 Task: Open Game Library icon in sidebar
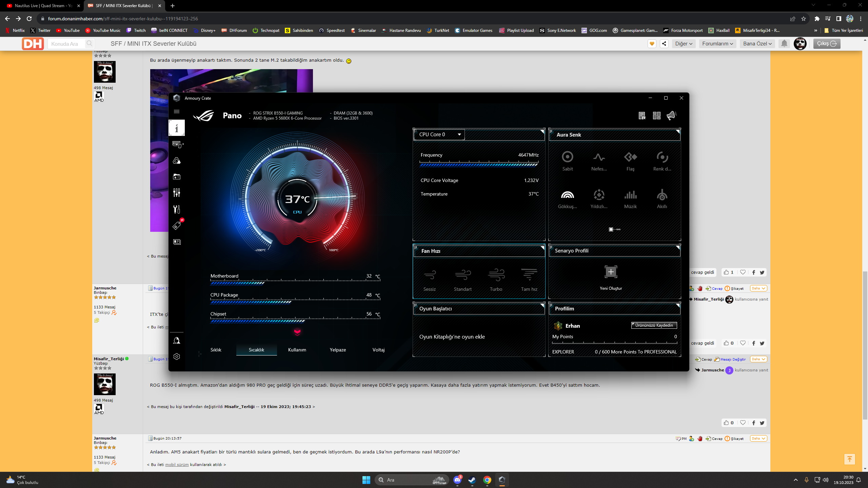[177, 177]
